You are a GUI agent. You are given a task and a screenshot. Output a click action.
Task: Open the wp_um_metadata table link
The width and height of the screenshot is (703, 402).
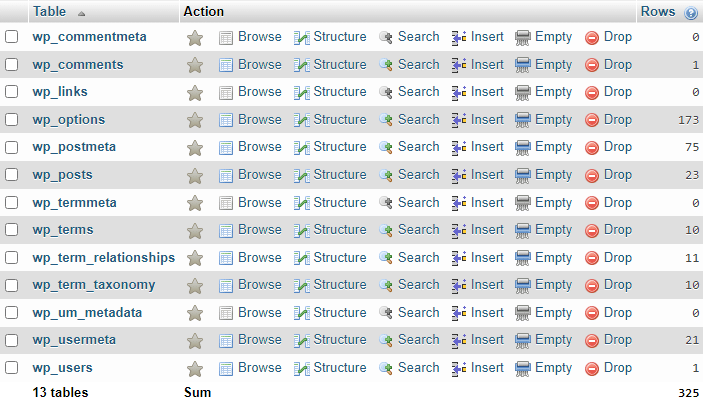coord(87,312)
